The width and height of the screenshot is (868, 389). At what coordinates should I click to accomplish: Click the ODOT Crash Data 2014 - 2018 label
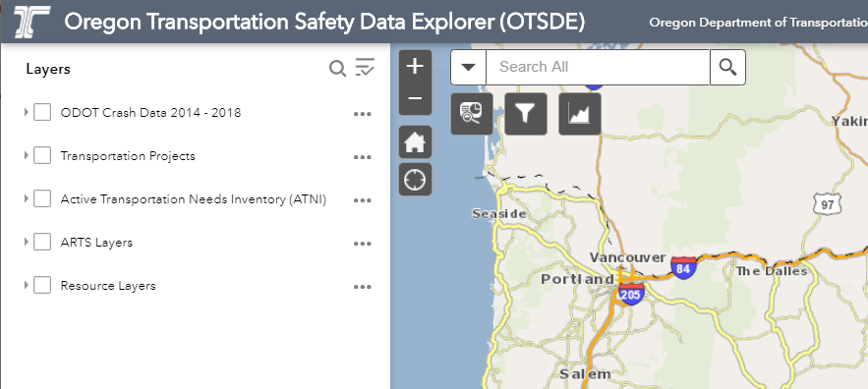tap(150, 113)
